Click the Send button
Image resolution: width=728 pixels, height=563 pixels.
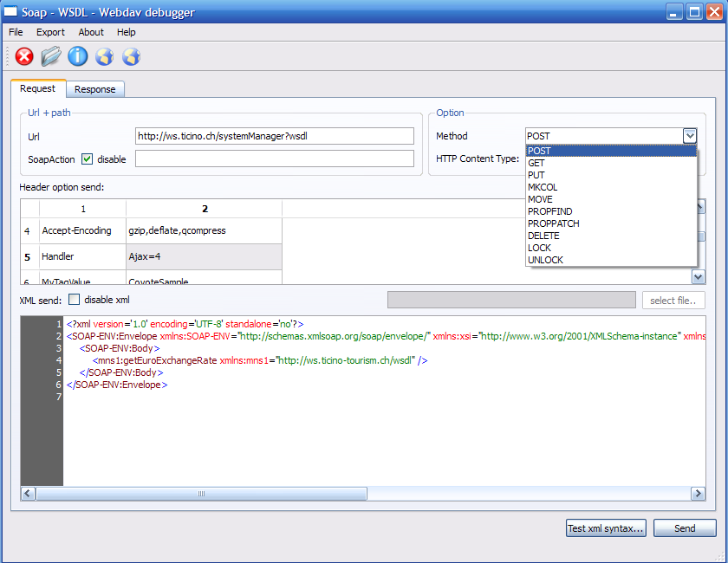coord(685,528)
